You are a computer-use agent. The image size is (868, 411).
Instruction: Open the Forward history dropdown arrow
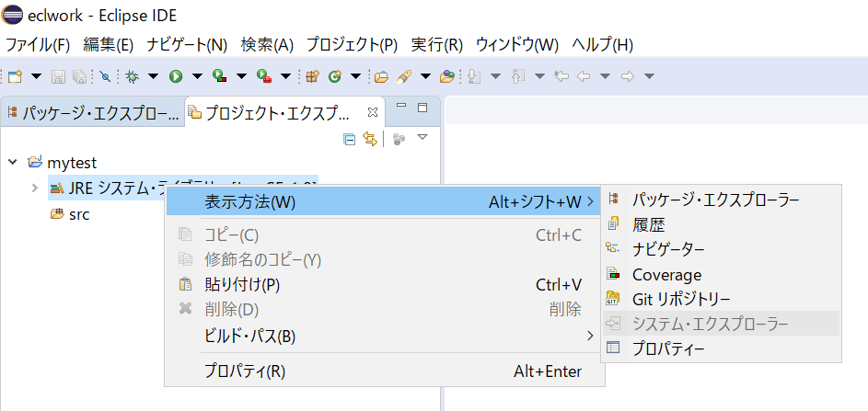pos(649,76)
